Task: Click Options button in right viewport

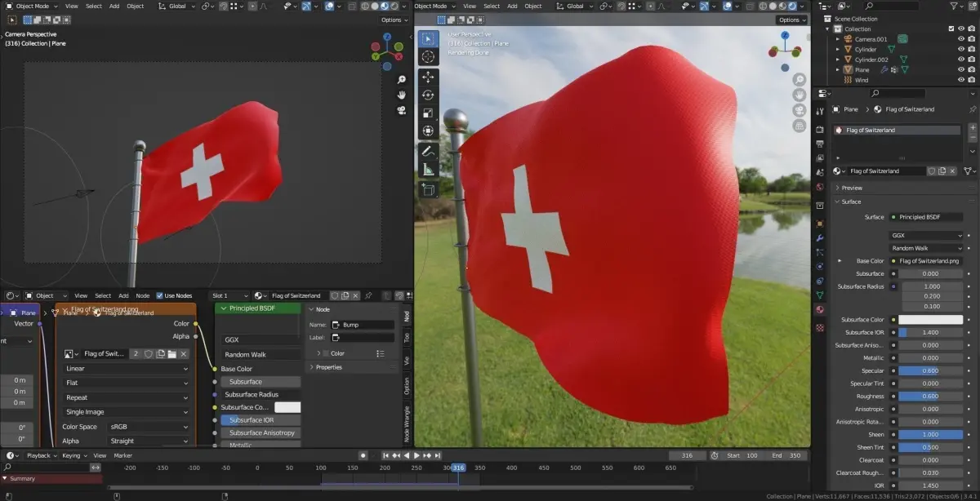Action: tap(791, 20)
